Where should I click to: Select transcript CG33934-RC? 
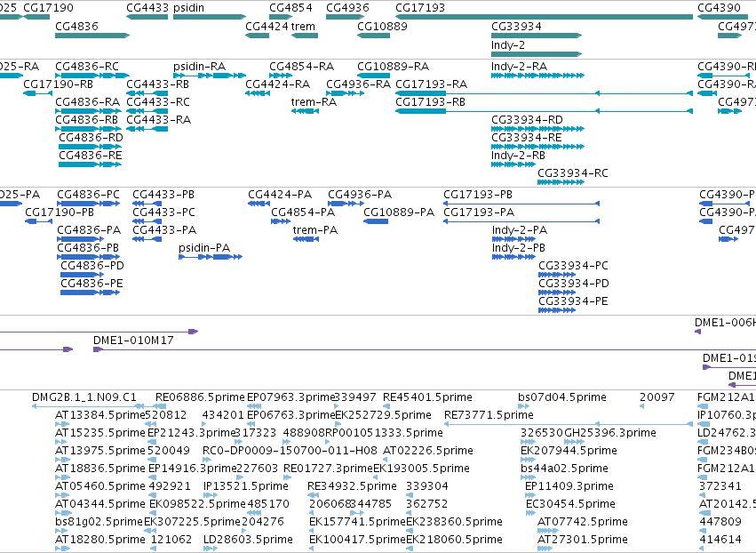tap(561, 183)
